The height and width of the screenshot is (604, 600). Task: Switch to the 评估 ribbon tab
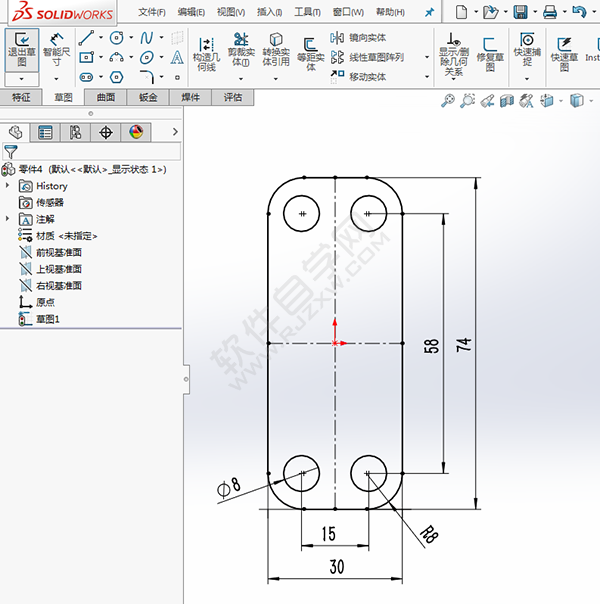(233, 97)
